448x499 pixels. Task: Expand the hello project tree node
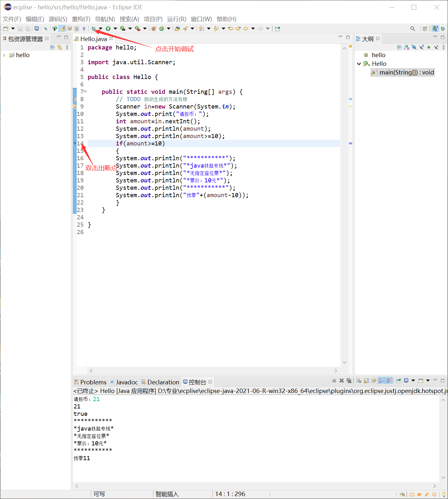point(4,55)
